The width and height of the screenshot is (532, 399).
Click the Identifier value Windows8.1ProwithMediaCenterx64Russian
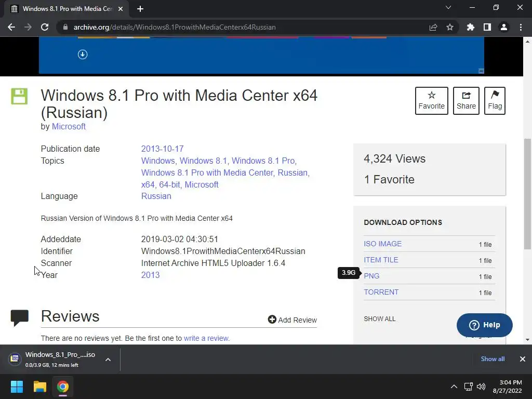pyautogui.click(x=223, y=251)
